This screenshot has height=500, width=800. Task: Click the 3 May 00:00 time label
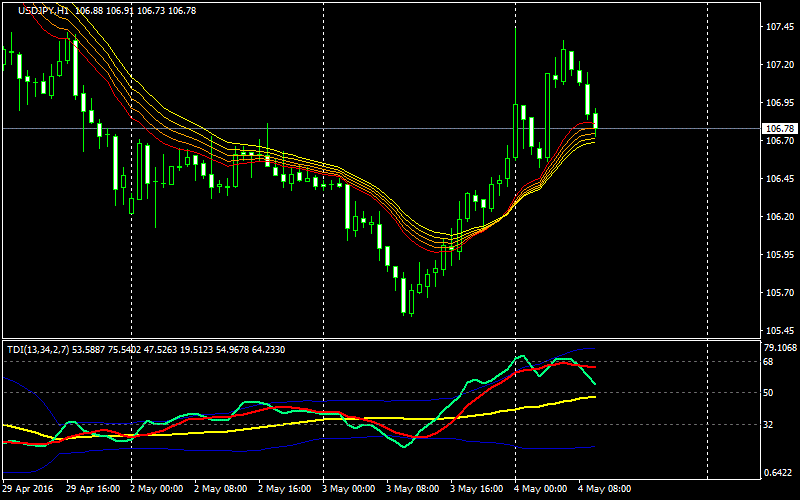click(348, 489)
